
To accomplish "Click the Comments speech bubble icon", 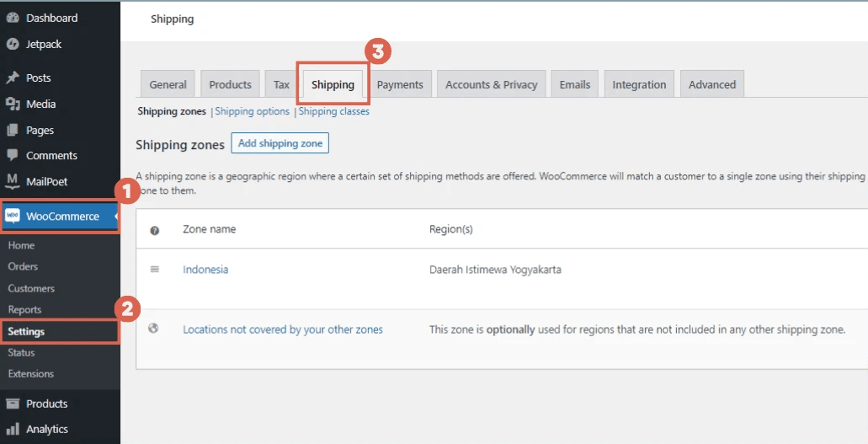I will coord(13,155).
